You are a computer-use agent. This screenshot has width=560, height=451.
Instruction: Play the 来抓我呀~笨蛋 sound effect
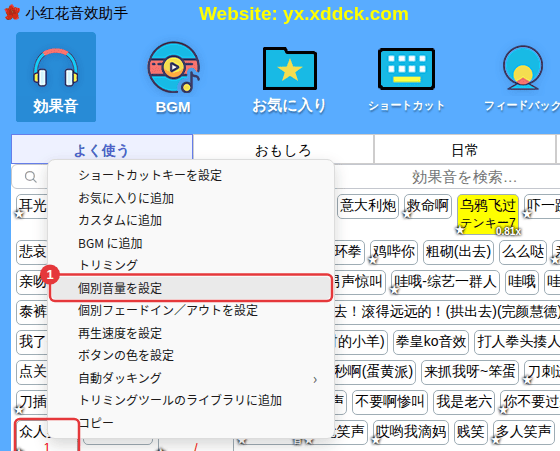click(x=470, y=372)
